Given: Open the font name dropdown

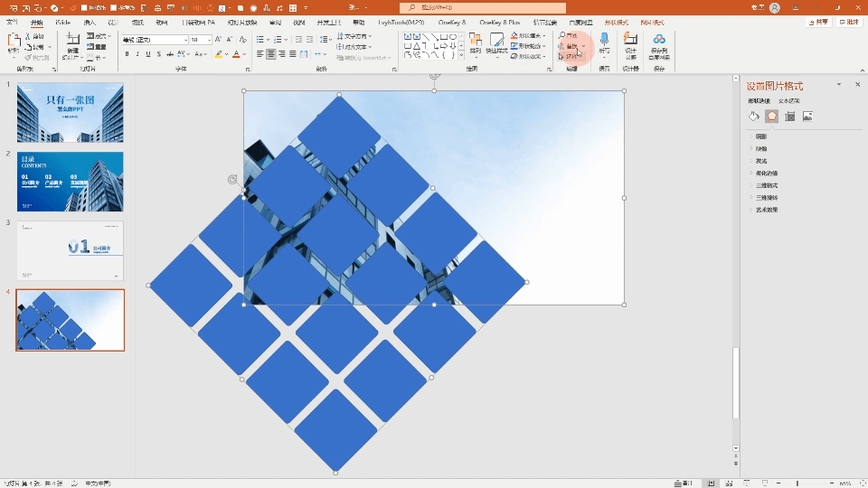Looking at the screenshot, I should pyautogui.click(x=156, y=40).
